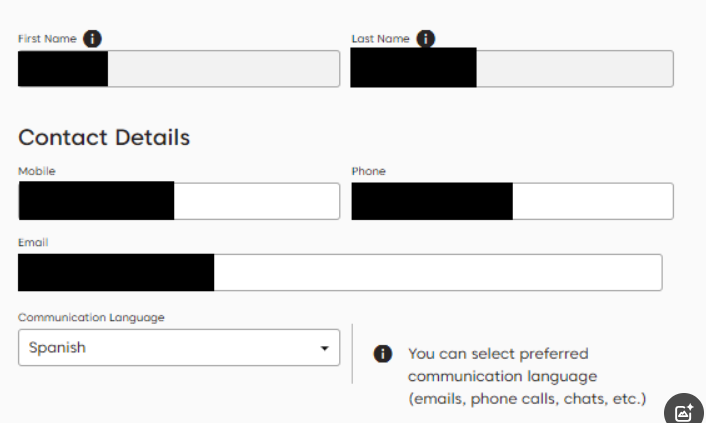
Task: Click the Email field label
Action: tap(33, 242)
